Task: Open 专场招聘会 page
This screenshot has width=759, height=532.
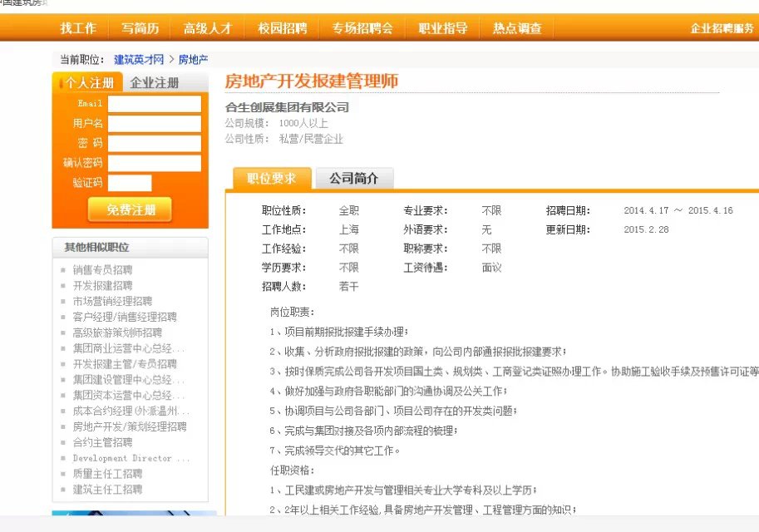Action: click(x=362, y=28)
